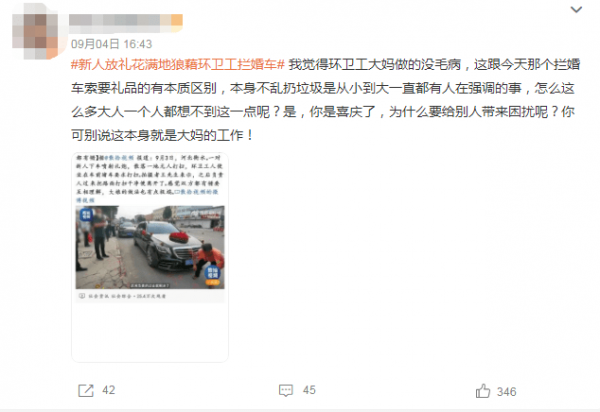Click the orange member badge beside username
The width and height of the screenshot is (600, 412).
coord(176,20)
